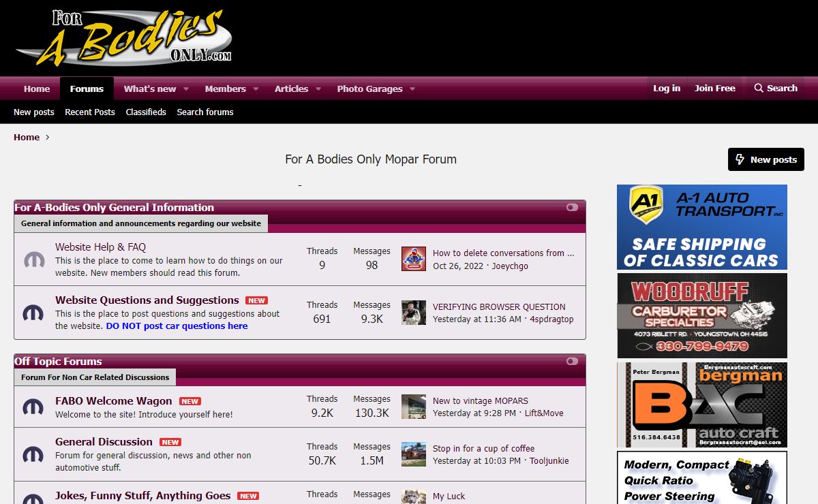Screen dimensions: 818x504
Task: Open the Lift&Move username link
Action: pyautogui.click(x=544, y=413)
